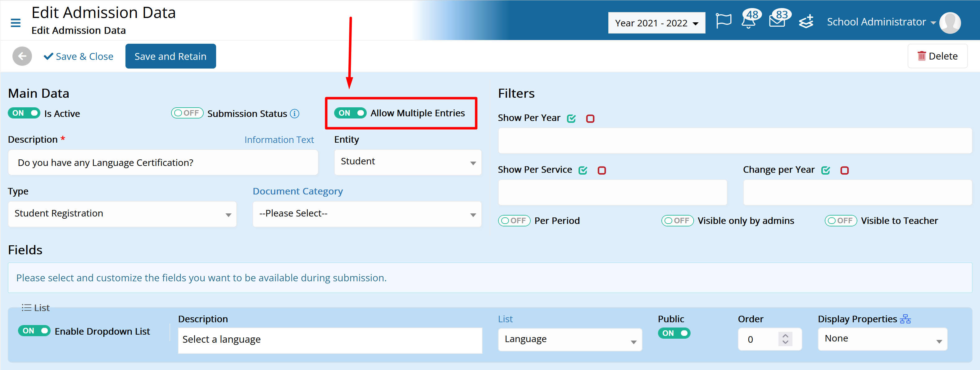Click Save and Retain button
The image size is (980, 370).
click(170, 56)
